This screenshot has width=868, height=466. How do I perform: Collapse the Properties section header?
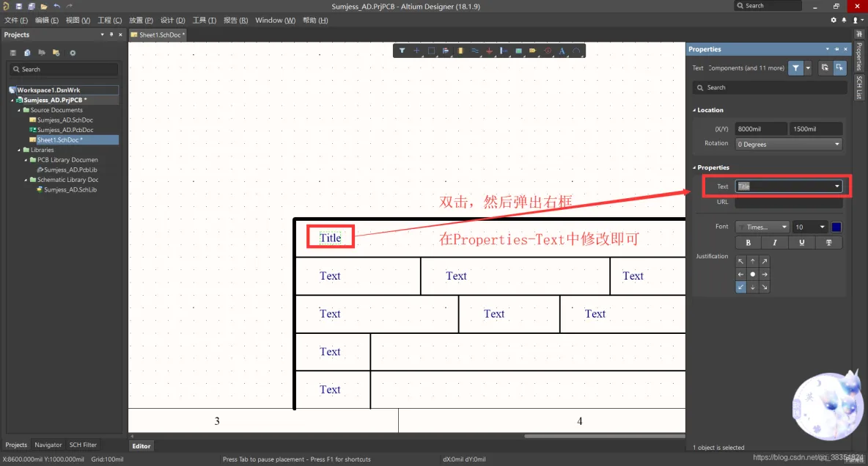point(694,167)
